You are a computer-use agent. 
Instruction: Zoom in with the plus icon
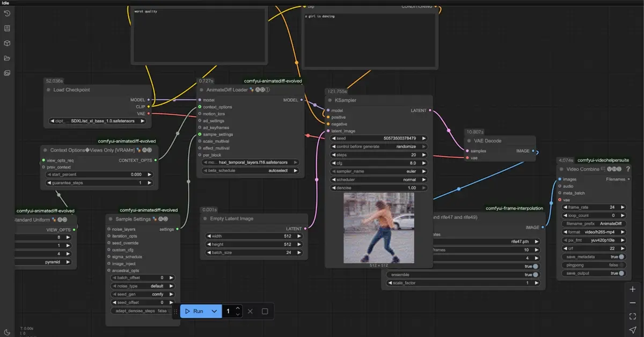point(633,289)
